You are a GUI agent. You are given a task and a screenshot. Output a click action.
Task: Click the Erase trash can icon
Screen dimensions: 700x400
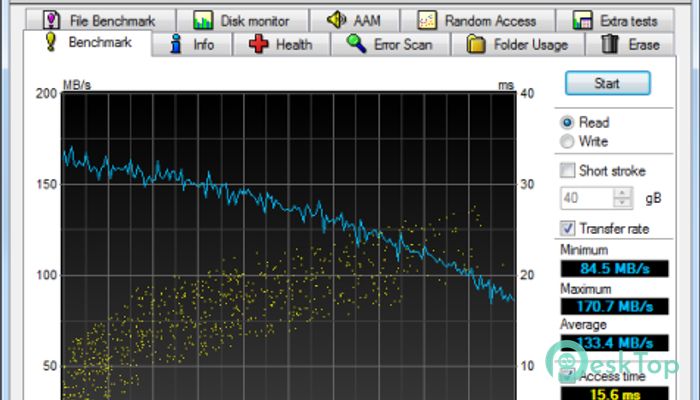(609, 44)
